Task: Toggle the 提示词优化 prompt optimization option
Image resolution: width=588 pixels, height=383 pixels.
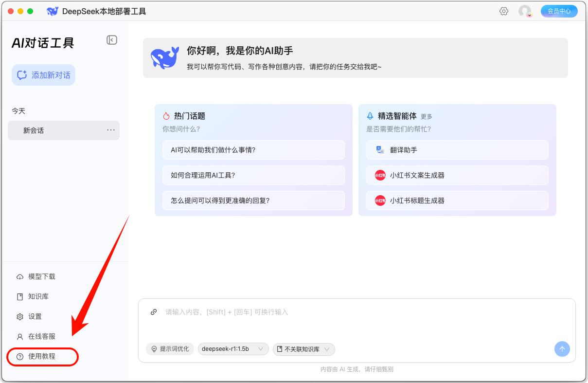Action: point(170,349)
